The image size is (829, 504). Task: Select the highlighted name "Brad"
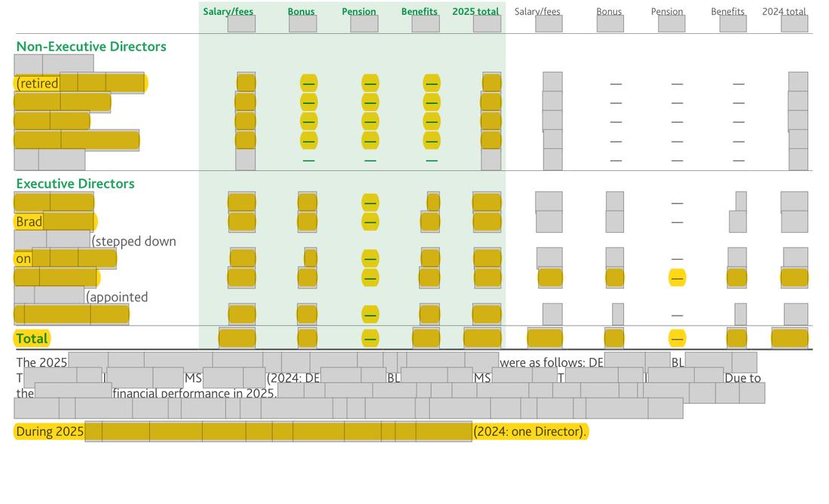coord(29,222)
